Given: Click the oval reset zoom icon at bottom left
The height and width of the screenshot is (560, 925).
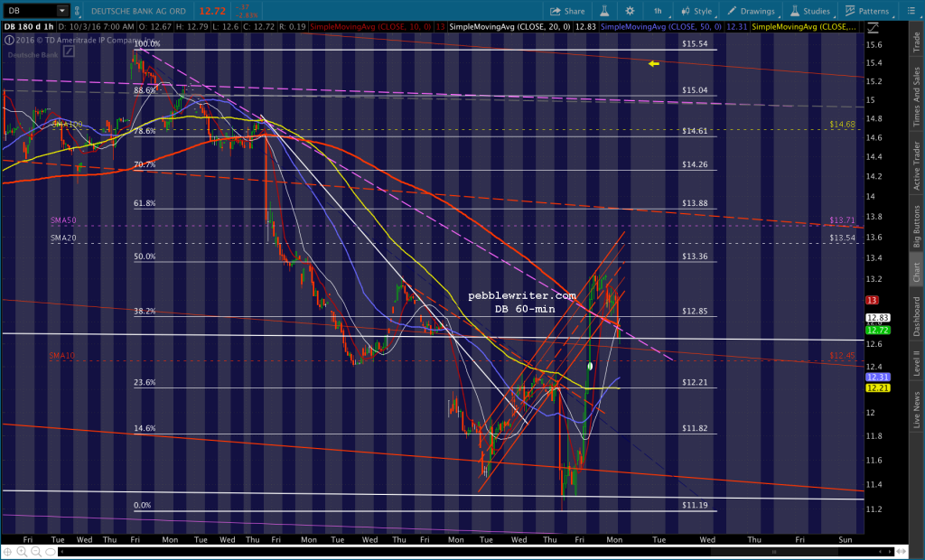Looking at the screenshot, I should point(51,552).
